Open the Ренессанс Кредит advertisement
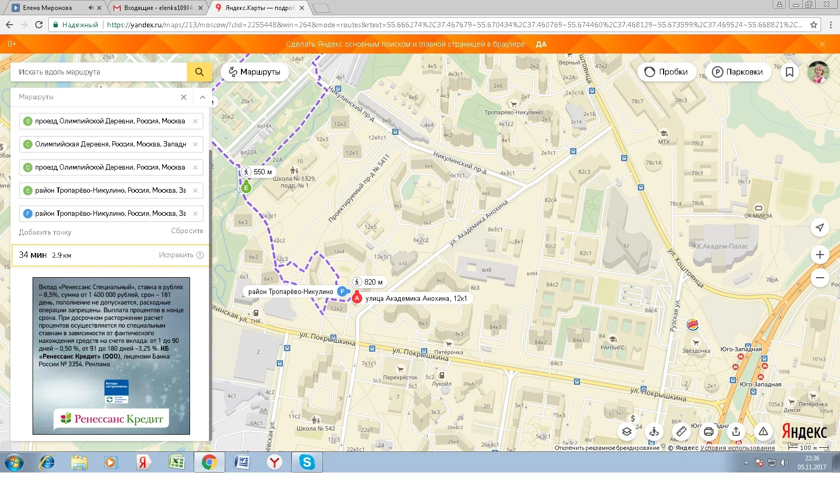This screenshot has height=504, width=840. point(111,356)
